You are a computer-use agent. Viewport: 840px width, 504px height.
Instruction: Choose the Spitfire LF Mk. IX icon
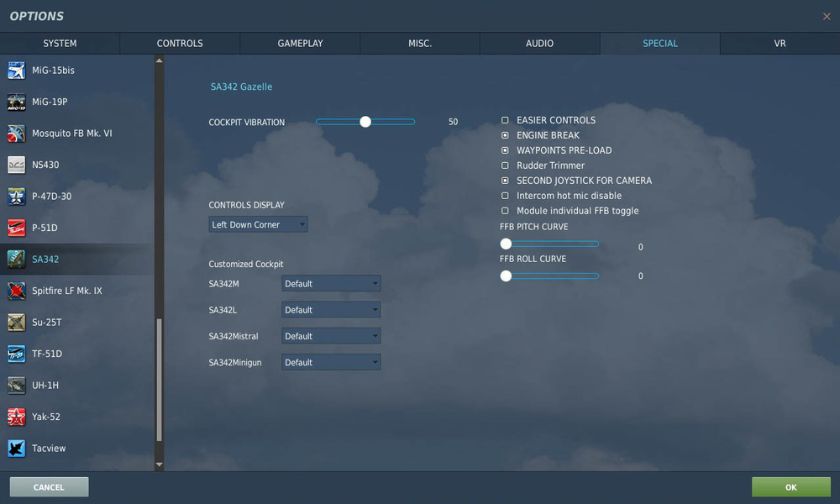(16, 291)
